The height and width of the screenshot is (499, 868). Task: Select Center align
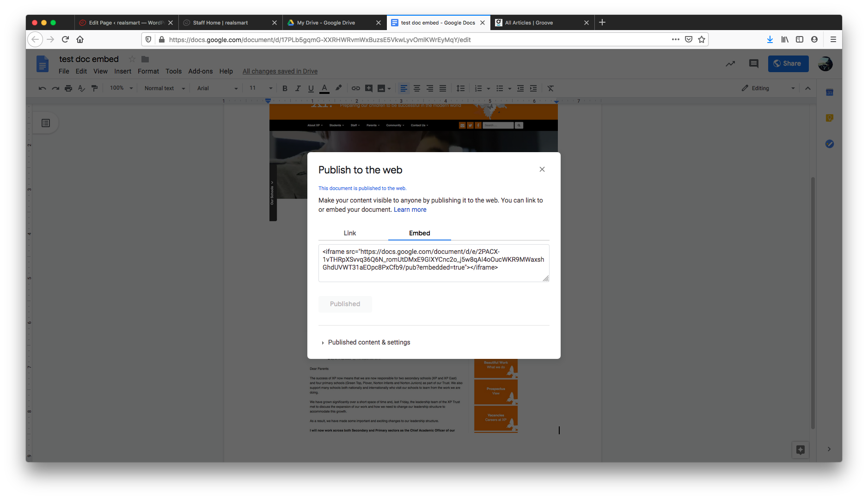417,88
